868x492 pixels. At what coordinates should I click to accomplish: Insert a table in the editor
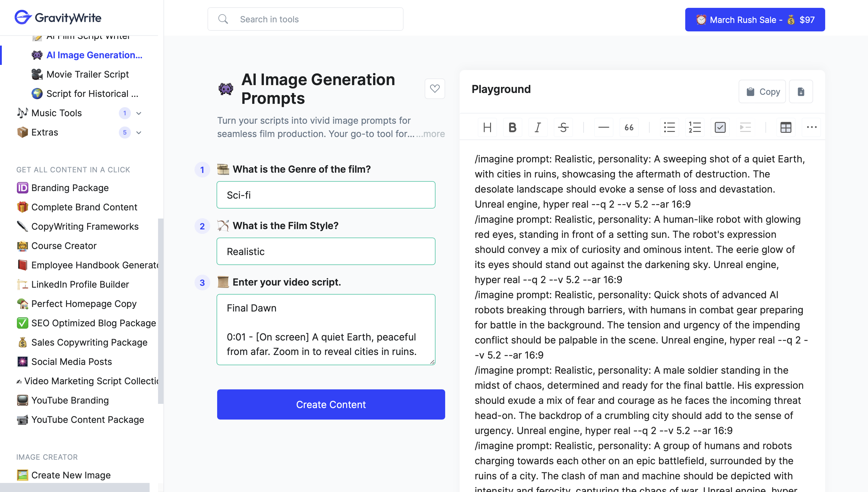click(786, 127)
